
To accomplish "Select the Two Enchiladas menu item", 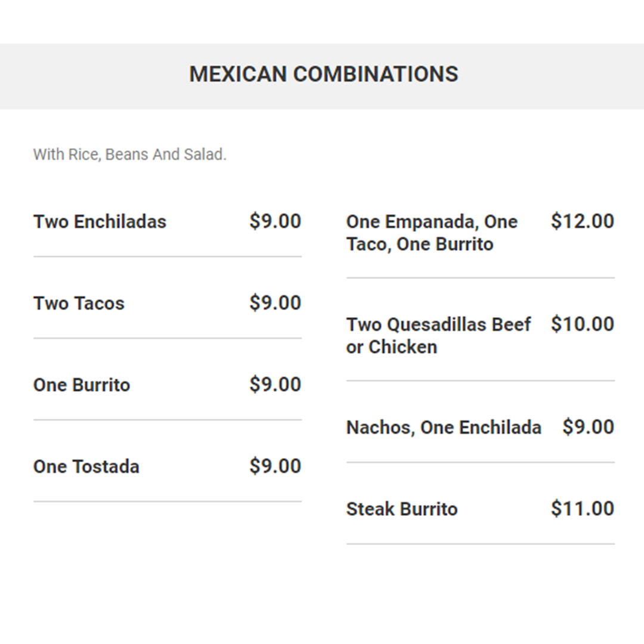I will click(x=100, y=222).
